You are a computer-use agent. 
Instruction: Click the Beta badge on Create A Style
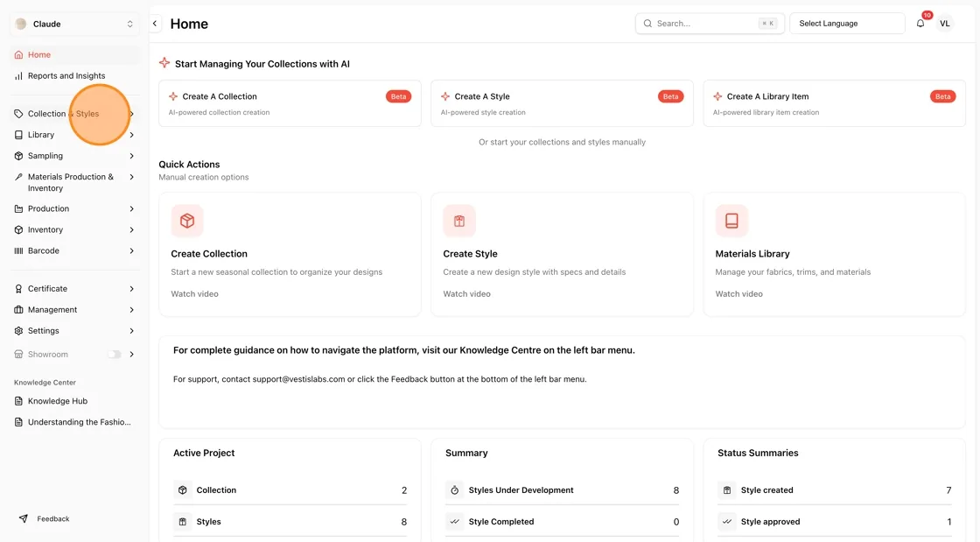tap(670, 96)
